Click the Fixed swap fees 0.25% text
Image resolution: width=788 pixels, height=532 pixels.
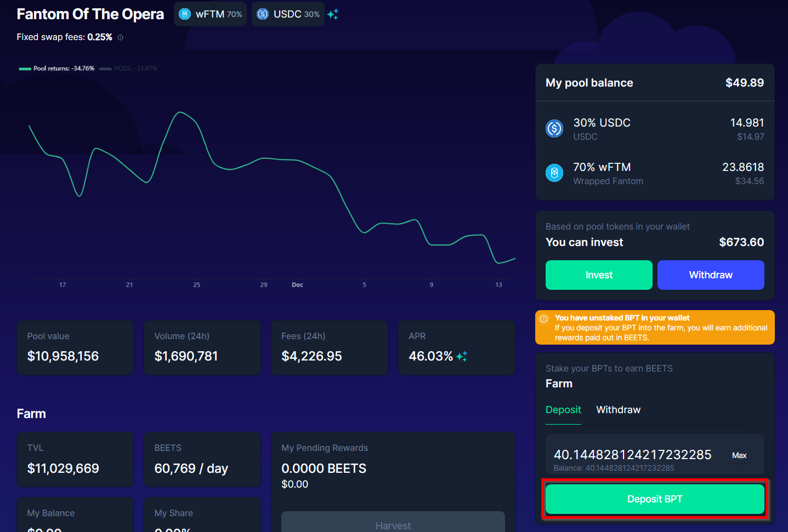point(64,37)
